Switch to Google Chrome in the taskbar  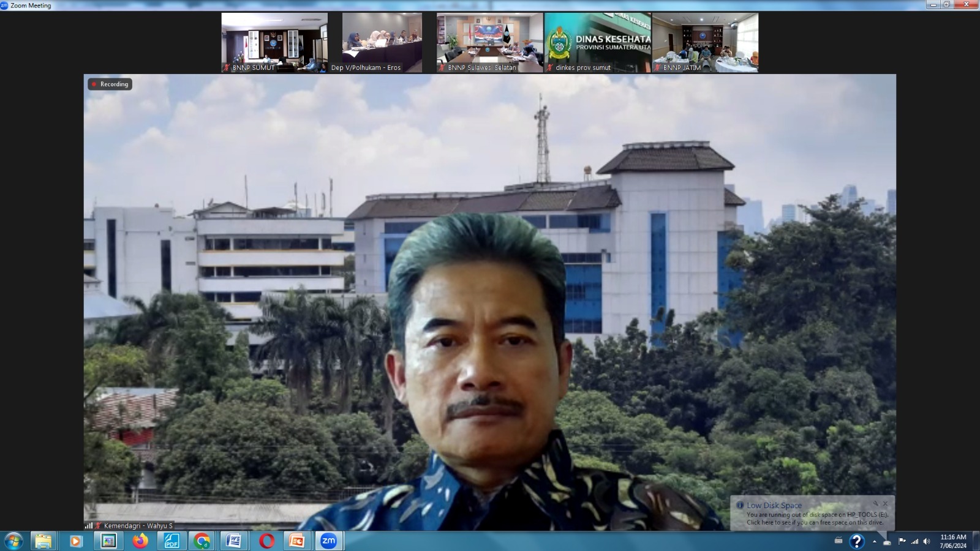click(202, 541)
